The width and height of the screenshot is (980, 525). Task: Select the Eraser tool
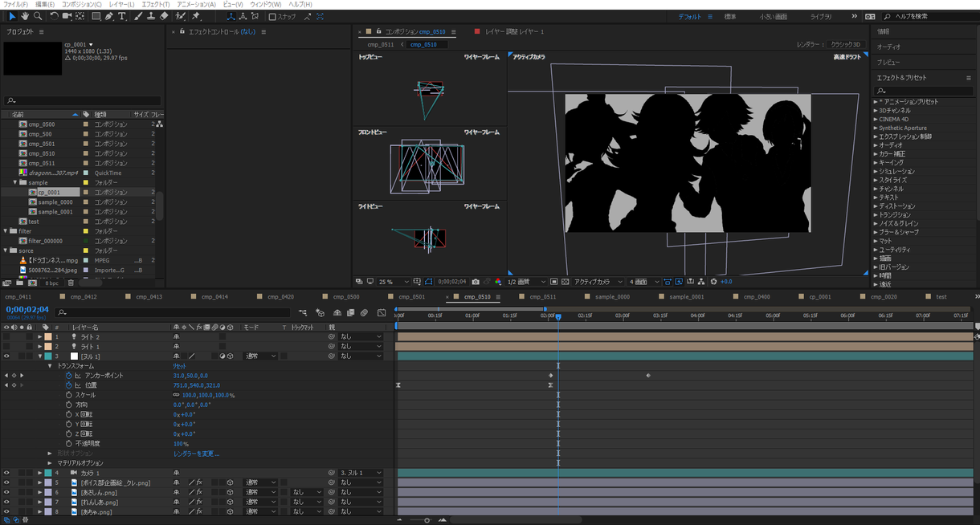click(164, 16)
